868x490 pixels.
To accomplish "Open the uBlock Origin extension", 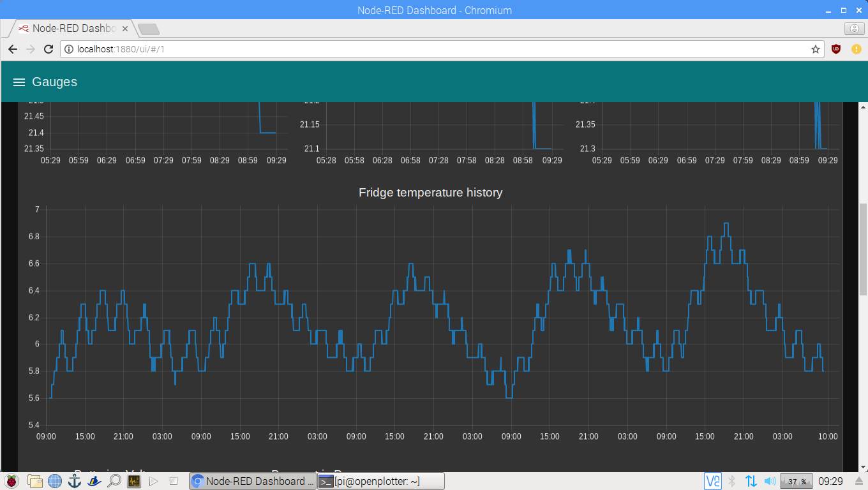I will click(x=836, y=49).
